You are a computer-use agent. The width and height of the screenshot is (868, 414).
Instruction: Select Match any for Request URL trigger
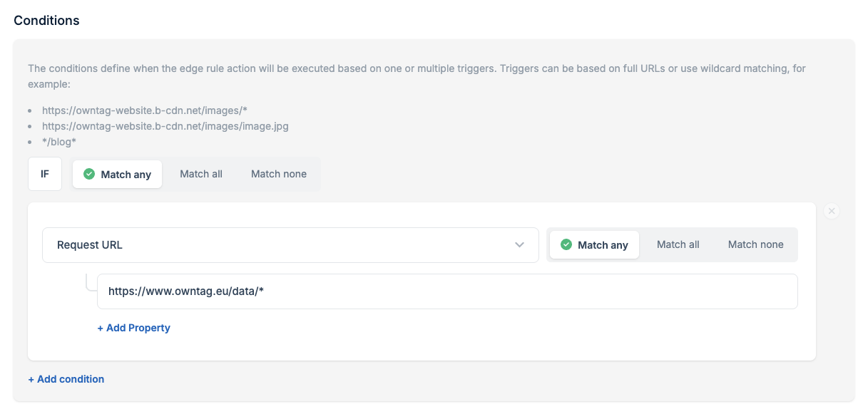click(594, 245)
